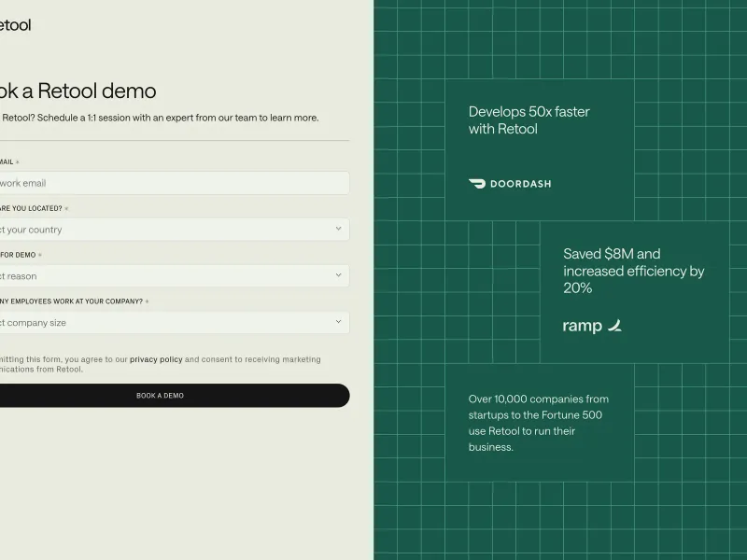The image size is (747, 560).
Task: Click the DoorDash logo
Action: (x=510, y=184)
